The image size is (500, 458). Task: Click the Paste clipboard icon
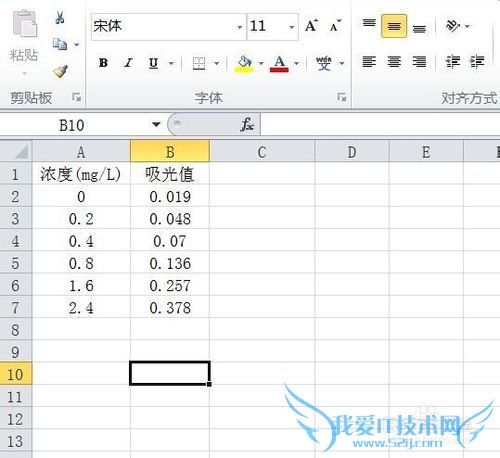[25, 23]
